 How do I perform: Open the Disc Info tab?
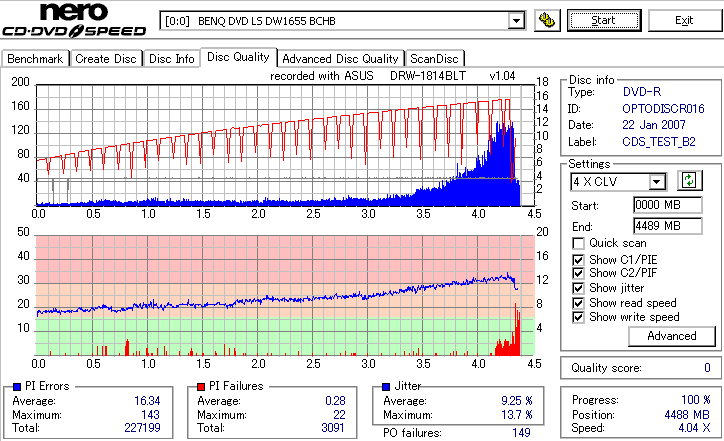pos(171,59)
